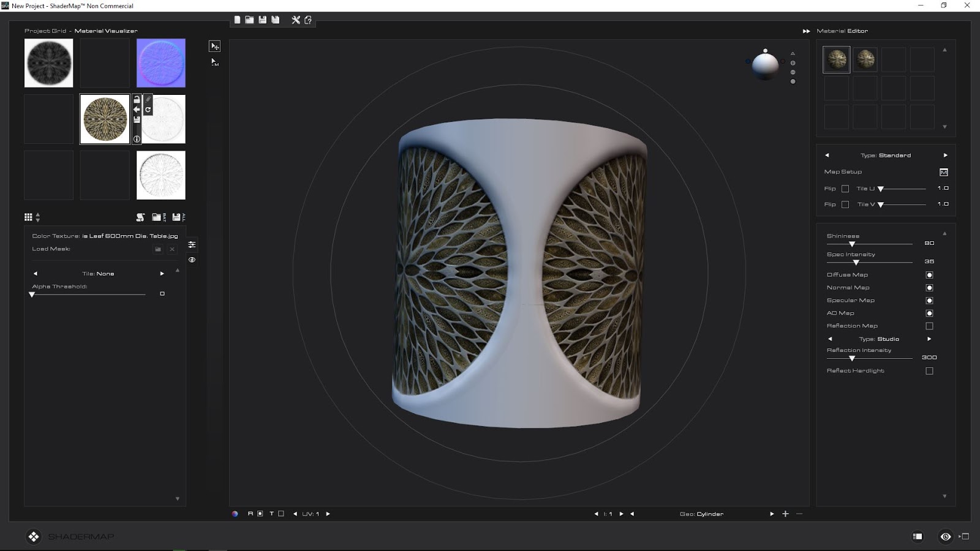Disable the AO Map toggle

click(x=930, y=313)
